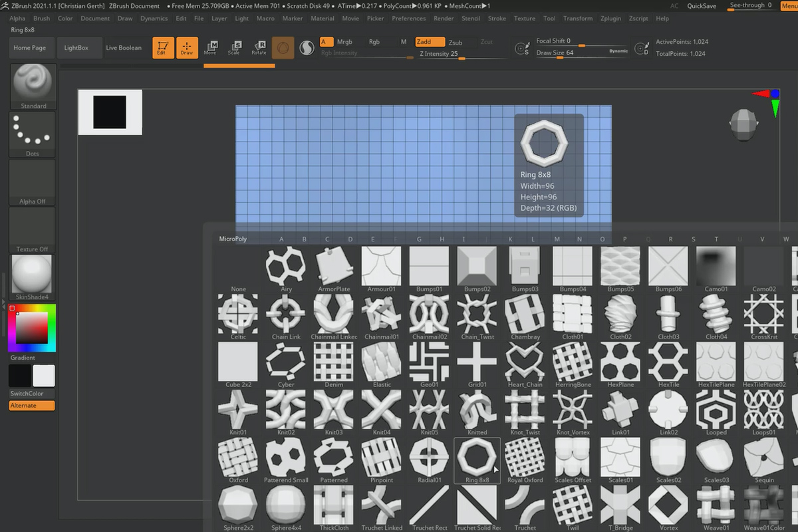Enable Rgb painting mode

374,42
